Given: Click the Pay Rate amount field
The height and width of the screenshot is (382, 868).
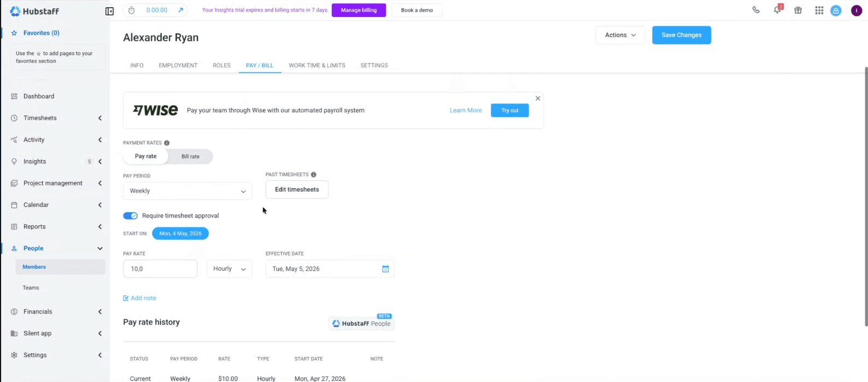Looking at the screenshot, I should (x=160, y=269).
